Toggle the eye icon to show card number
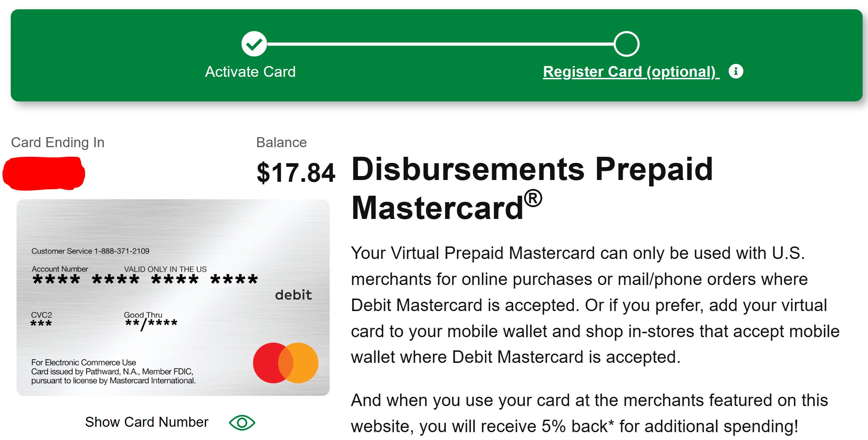This screenshot has width=868, height=440. (242, 423)
